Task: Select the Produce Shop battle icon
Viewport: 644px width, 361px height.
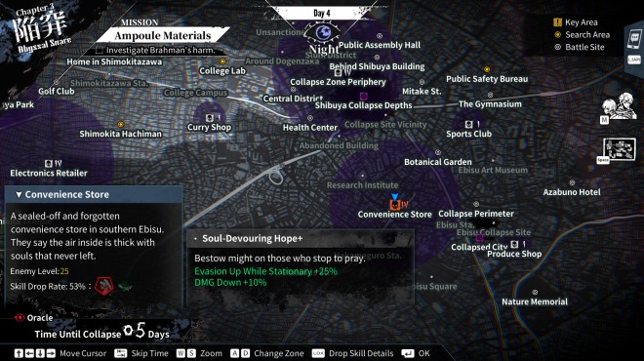Action: pyautogui.click(x=514, y=245)
